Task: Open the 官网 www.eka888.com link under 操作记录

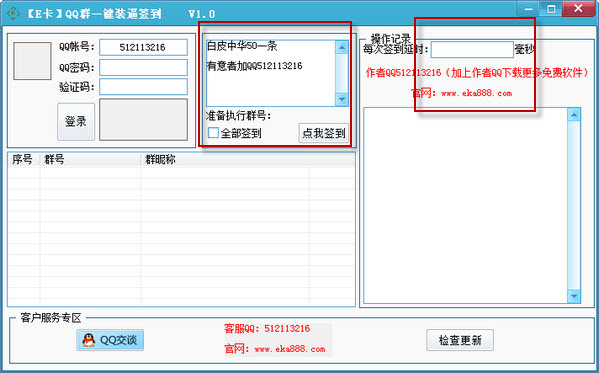Action: pyautogui.click(x=461, y=93)
